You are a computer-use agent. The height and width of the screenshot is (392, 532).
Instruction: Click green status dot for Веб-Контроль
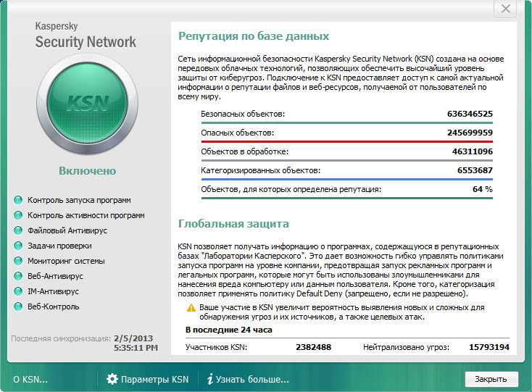(18, 306)
